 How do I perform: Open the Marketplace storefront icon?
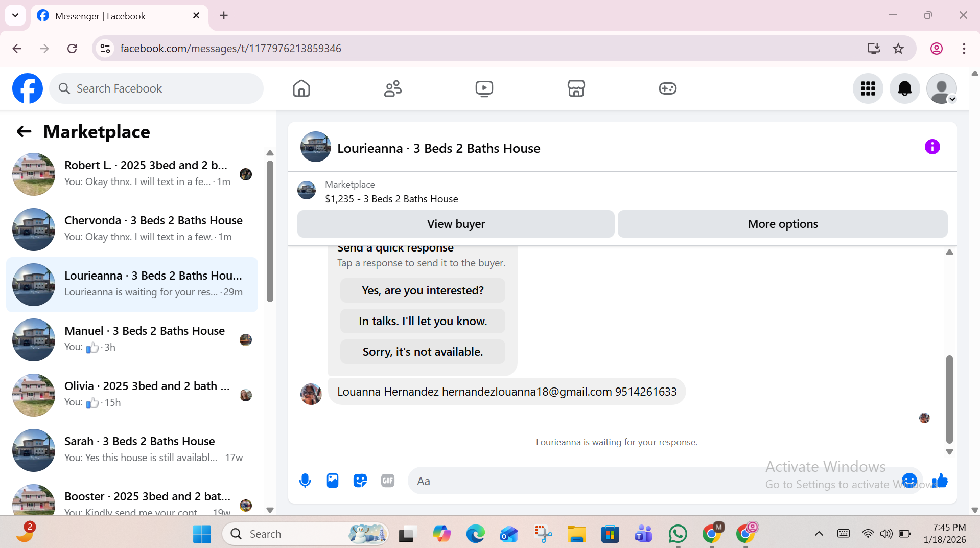point(576,88)
